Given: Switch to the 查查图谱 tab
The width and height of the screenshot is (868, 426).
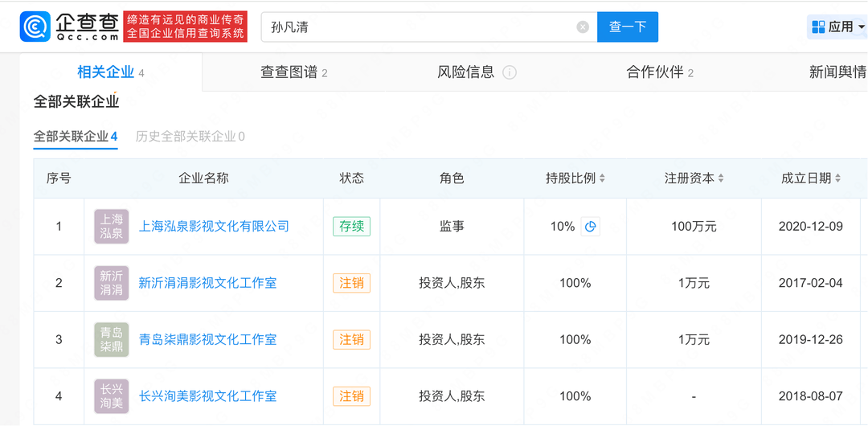Looking at the screenshot, I should click(293, 72).
